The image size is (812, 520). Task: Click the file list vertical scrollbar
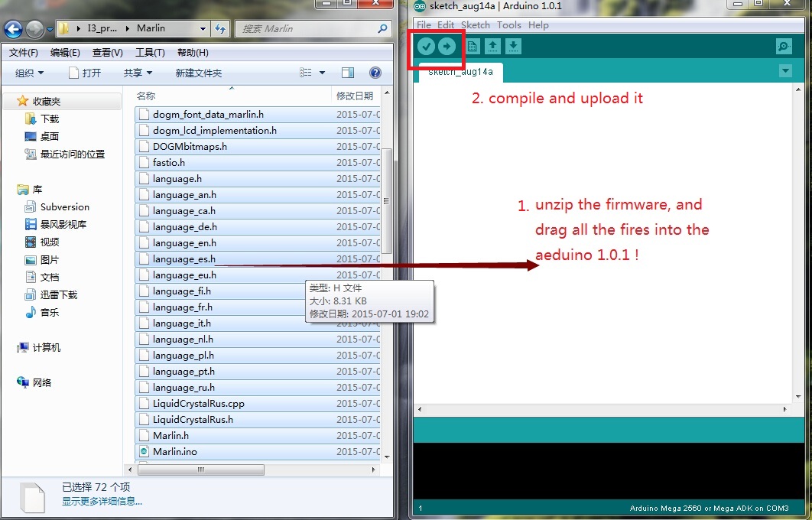tap(386, 200)
